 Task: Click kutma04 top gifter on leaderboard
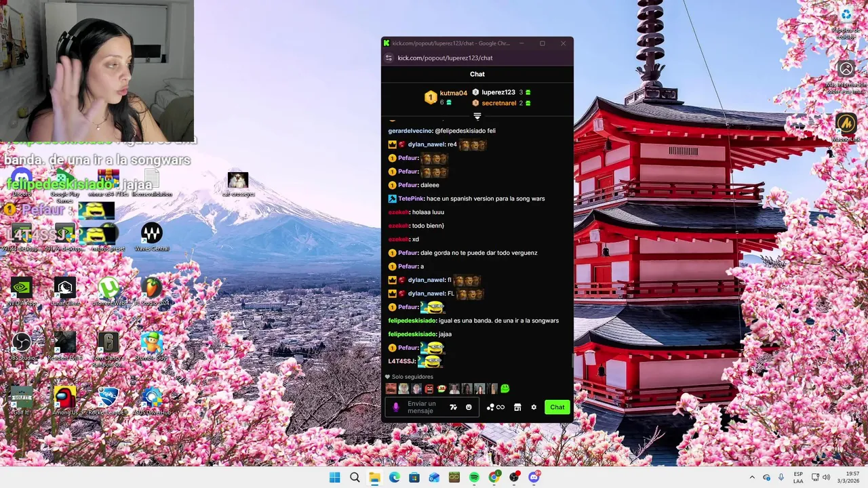(453, 94)
